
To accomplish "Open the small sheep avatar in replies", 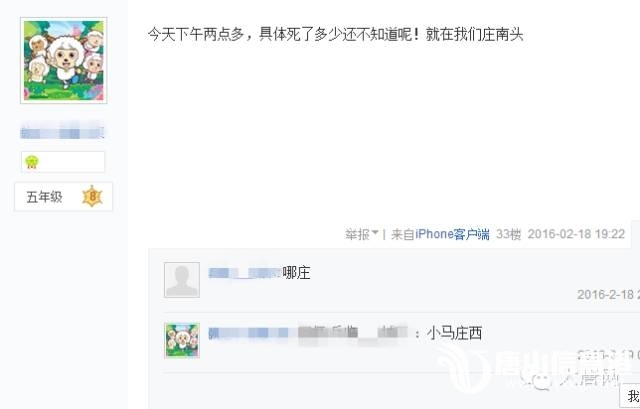I will (182, 340).
